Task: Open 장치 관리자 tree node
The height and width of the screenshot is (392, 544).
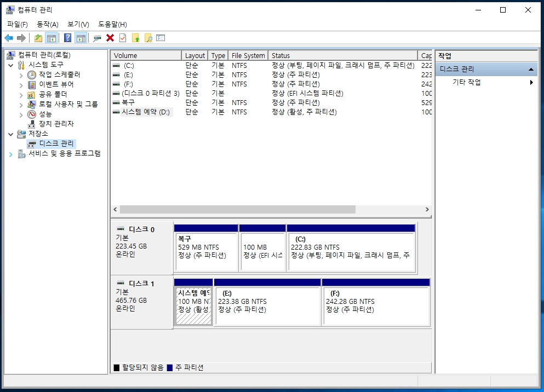Action: pyautogui.click(x=56, y=124)
